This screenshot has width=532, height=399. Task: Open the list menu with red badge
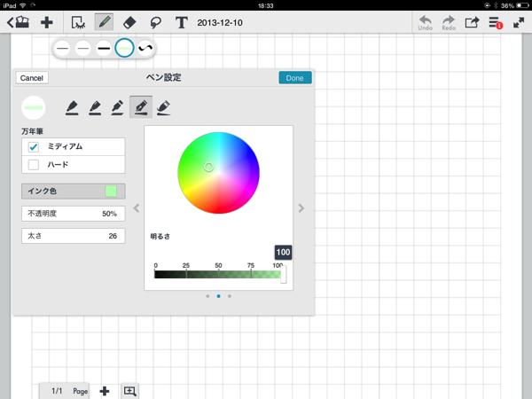point(496,22)
